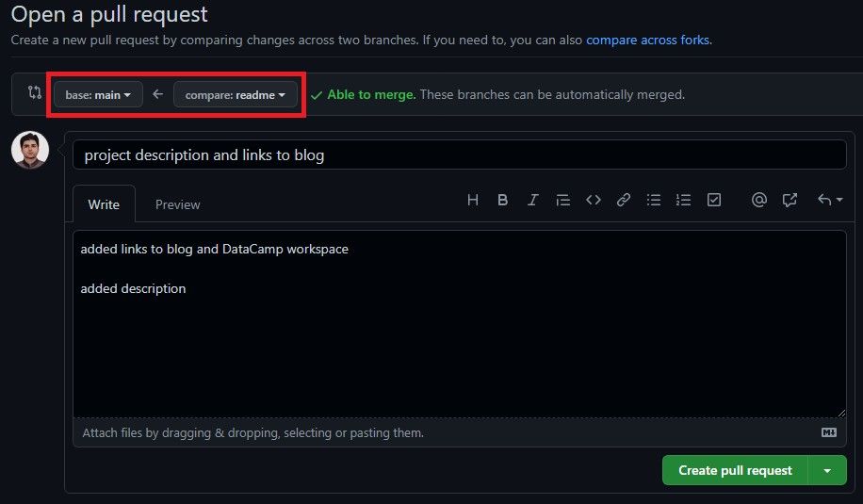Click the pull request title field
The height and width of the screenshot is (504, 863).
(x=460, y=154)
